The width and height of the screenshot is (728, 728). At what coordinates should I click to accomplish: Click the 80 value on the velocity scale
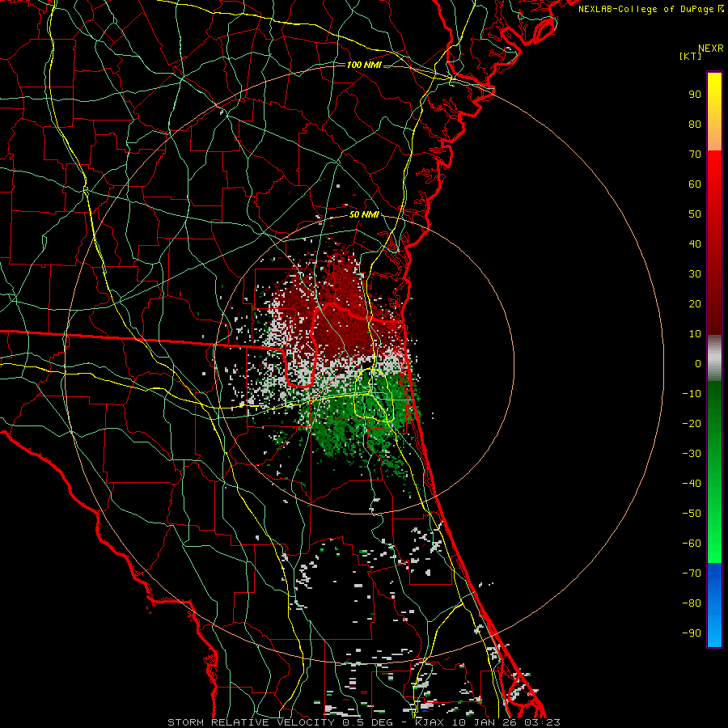[x=695, y=125]
